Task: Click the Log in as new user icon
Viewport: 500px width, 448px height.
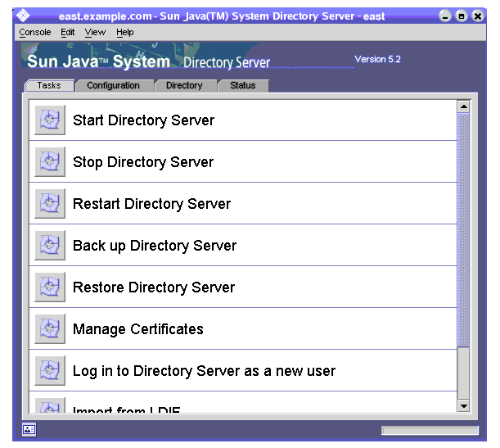Action: [x=50, y=371]
